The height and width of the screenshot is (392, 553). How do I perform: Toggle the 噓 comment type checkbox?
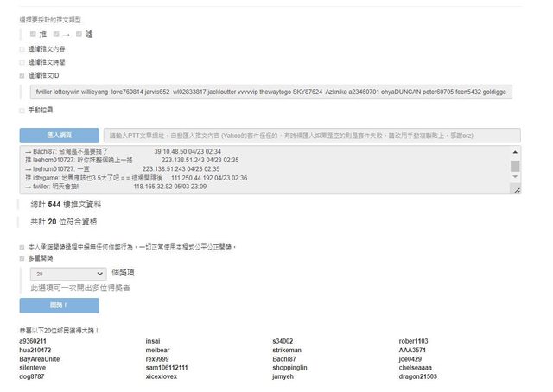[79, 34]
